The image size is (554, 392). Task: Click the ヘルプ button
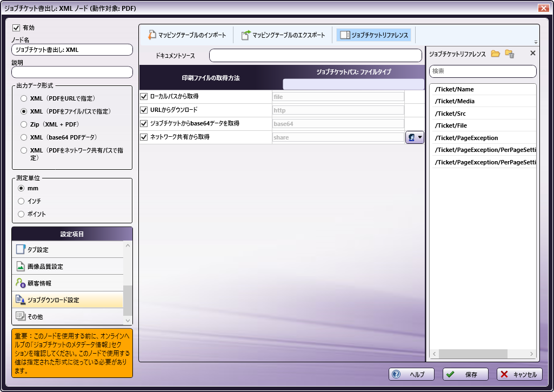point(412,374)
